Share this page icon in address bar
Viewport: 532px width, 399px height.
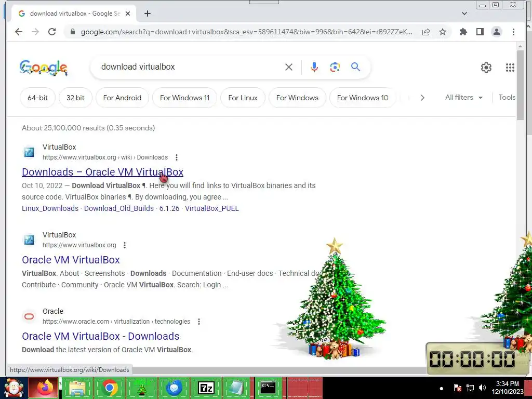click(x=426, y=32)
